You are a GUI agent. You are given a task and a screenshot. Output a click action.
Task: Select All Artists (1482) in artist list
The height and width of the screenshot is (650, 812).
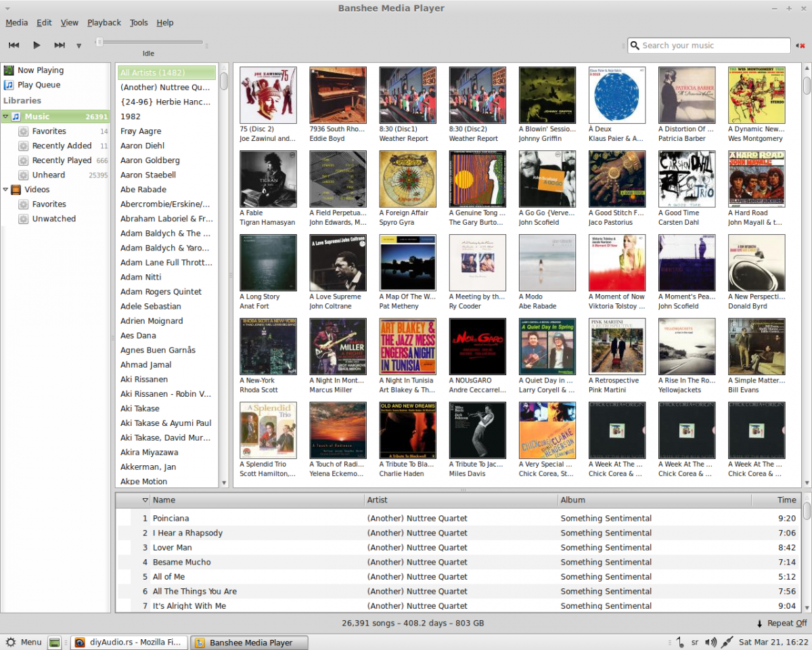[167, 72]
